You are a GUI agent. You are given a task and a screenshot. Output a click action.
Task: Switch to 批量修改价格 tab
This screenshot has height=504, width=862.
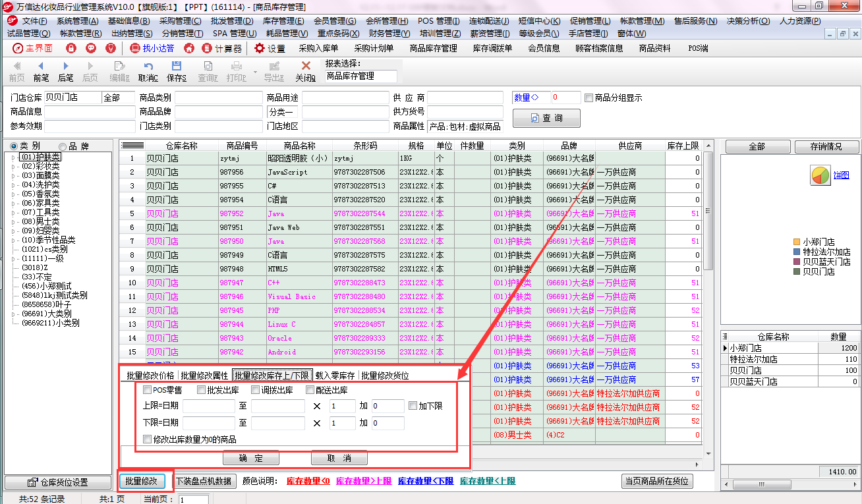[x=150, y=376]
